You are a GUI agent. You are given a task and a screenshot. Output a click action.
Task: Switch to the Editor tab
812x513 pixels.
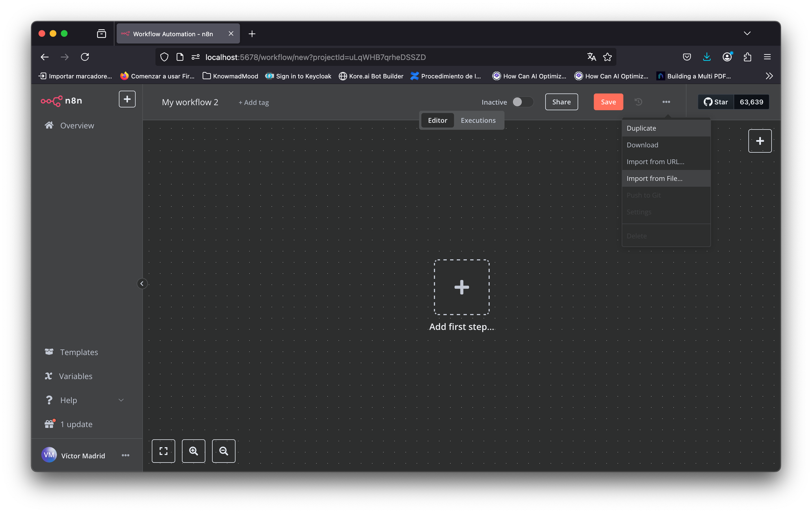coord(437,120)
